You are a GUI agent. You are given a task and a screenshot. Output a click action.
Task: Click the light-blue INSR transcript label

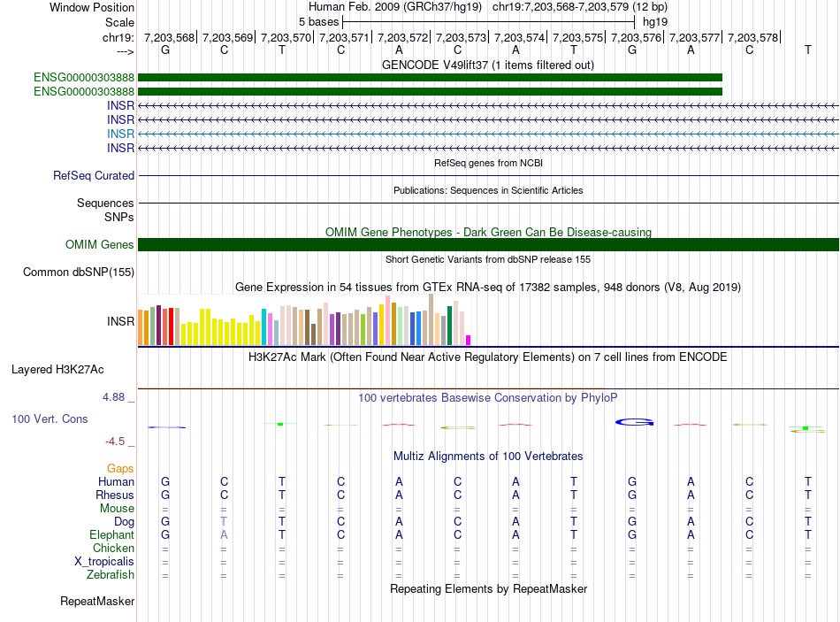pos(120,134)
